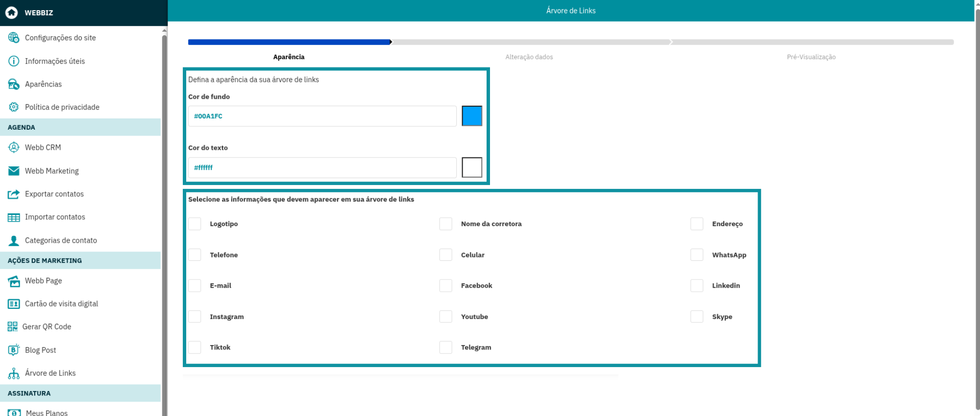Open the blue Cor de fundo swatch
Image resolution: width=980 pixels, height=416 pixels.
tap(472, 116)
